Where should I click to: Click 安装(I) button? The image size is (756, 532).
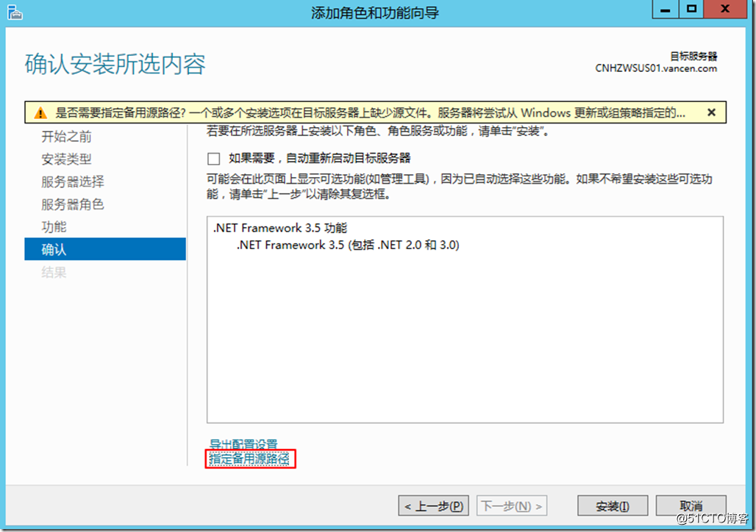[613, 506]
